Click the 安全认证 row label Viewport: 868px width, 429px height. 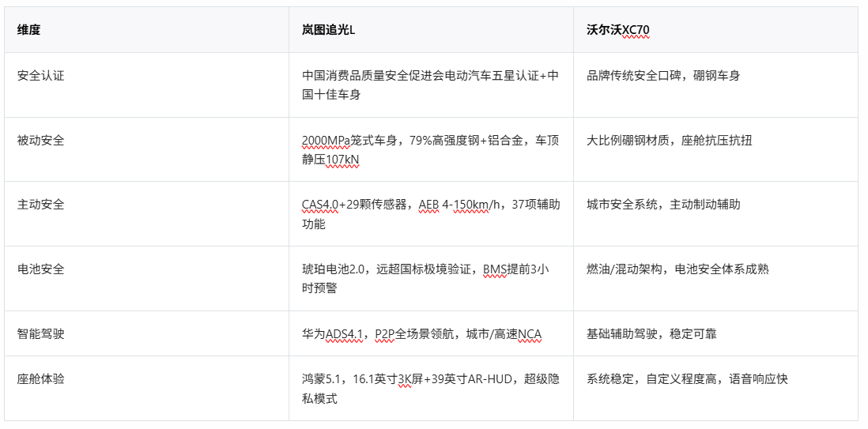coord(41,76)
